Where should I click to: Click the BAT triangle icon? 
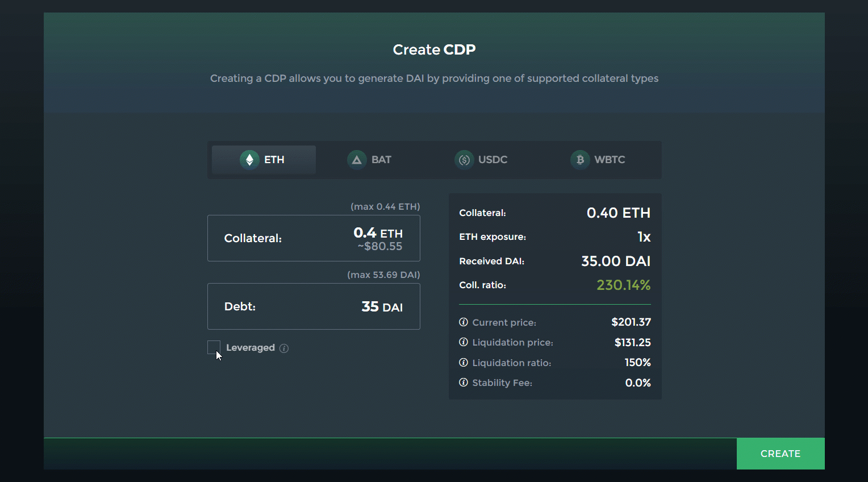(x=357, y=160)
